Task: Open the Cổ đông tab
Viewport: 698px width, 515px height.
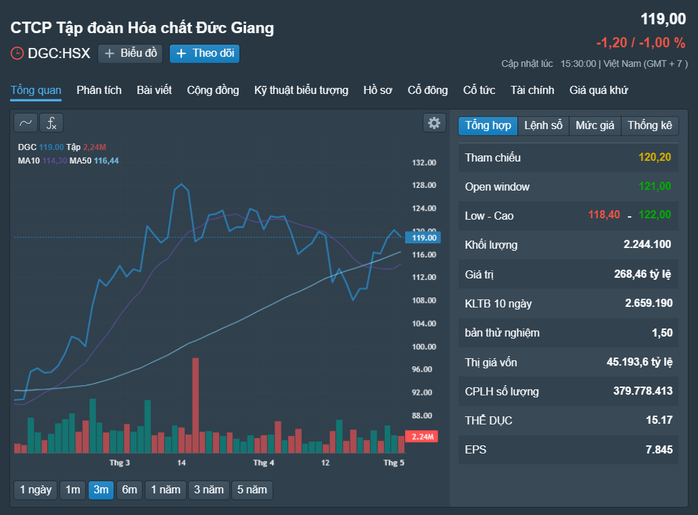Action: tap(428, 90)
